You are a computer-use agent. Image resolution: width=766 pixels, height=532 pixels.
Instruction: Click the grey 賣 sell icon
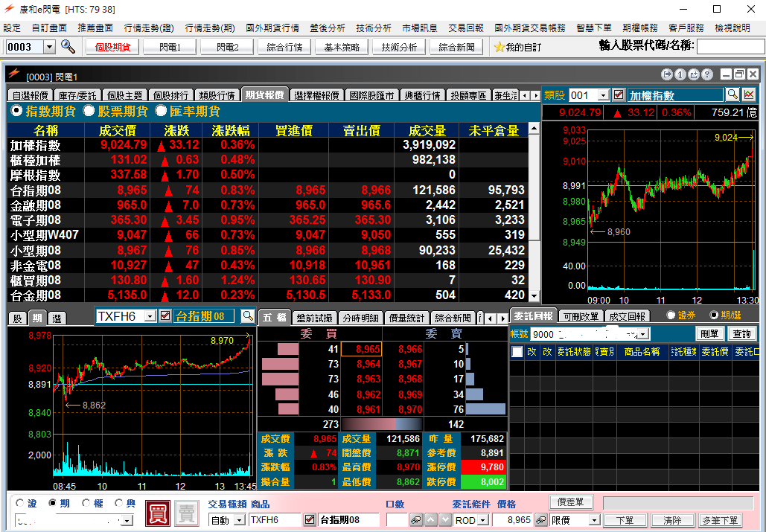(x=186, y=513)
